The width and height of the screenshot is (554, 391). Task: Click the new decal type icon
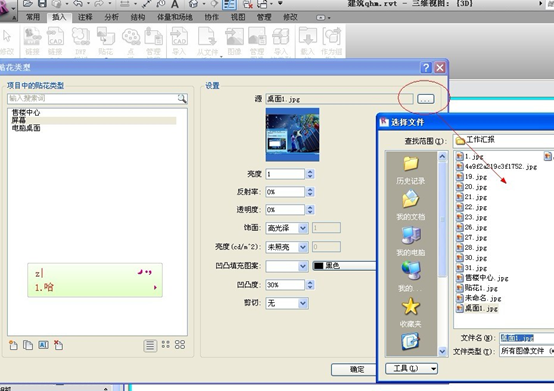pyautogui.click(x=13, y=345)
